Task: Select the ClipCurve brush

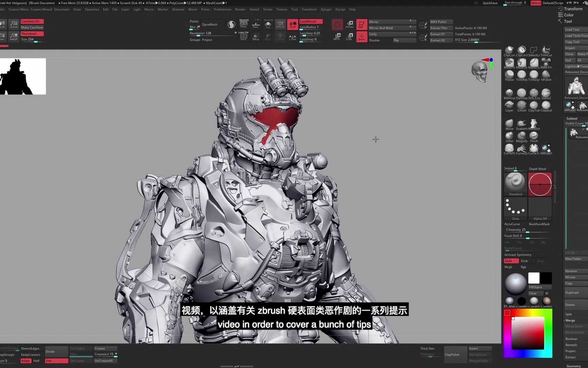Action: click(x=509, y=50)
